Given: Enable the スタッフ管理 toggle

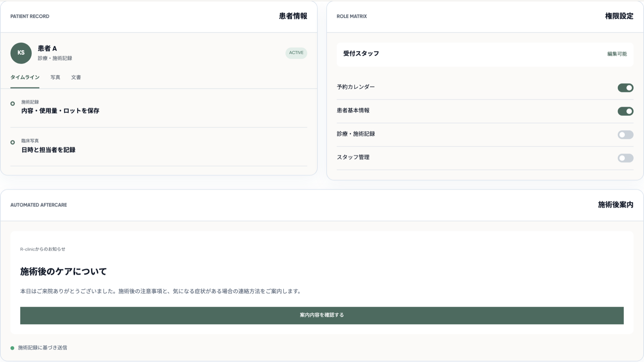Looking at the screenshot, I should (x=625, y=158).
